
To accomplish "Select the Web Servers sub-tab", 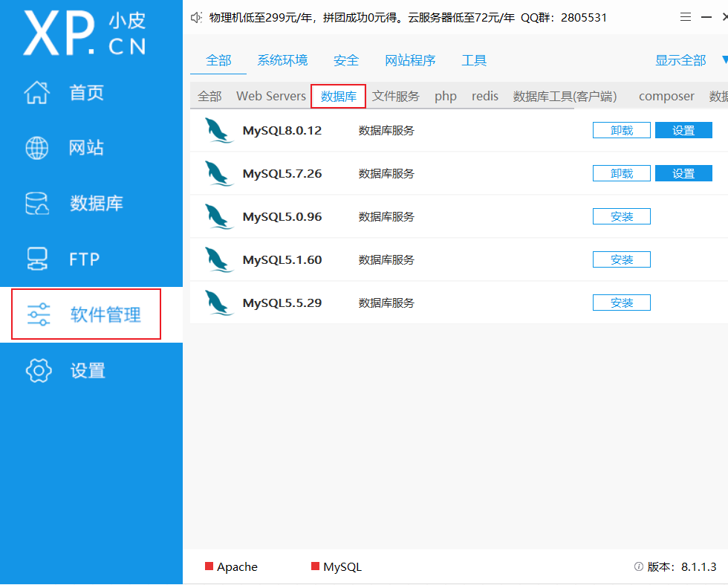I will coord(271,96).
